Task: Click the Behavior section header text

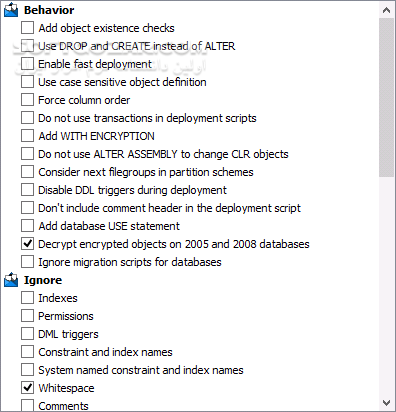Action: coord(49,10)
